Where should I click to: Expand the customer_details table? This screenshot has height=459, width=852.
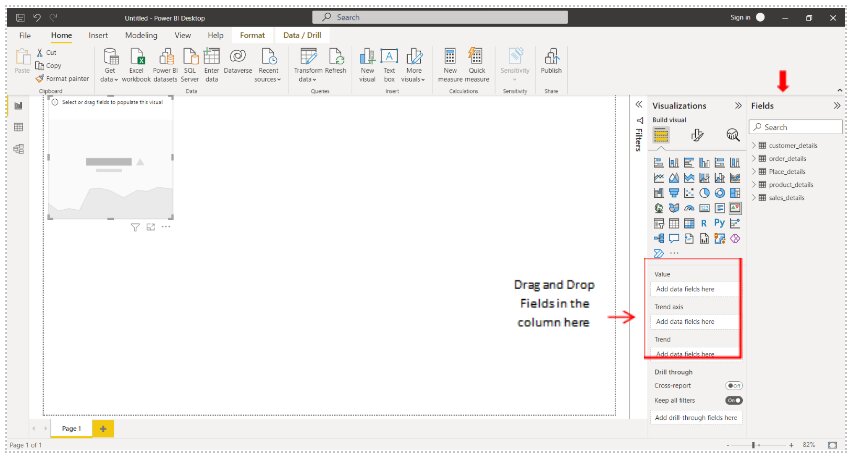point(754,145)
